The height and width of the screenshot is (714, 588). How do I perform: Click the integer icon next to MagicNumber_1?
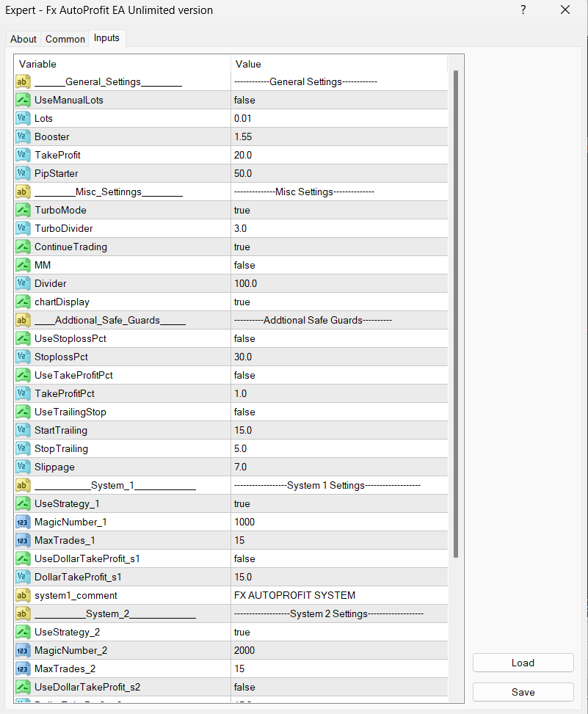[23, 522]
